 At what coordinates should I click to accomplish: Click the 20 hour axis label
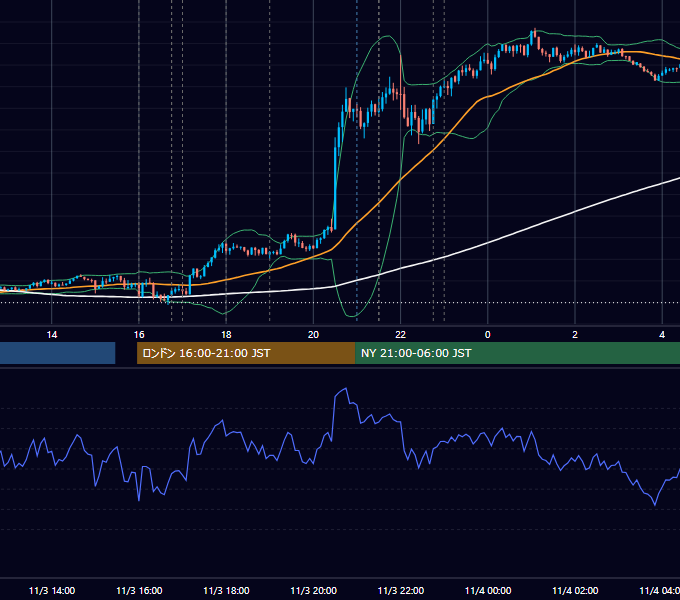(313, 335)
